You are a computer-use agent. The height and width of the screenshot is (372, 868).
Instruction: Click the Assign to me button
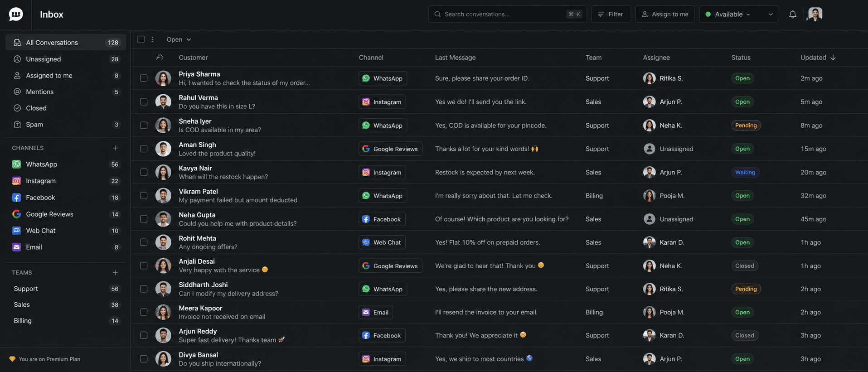(665, 14)
